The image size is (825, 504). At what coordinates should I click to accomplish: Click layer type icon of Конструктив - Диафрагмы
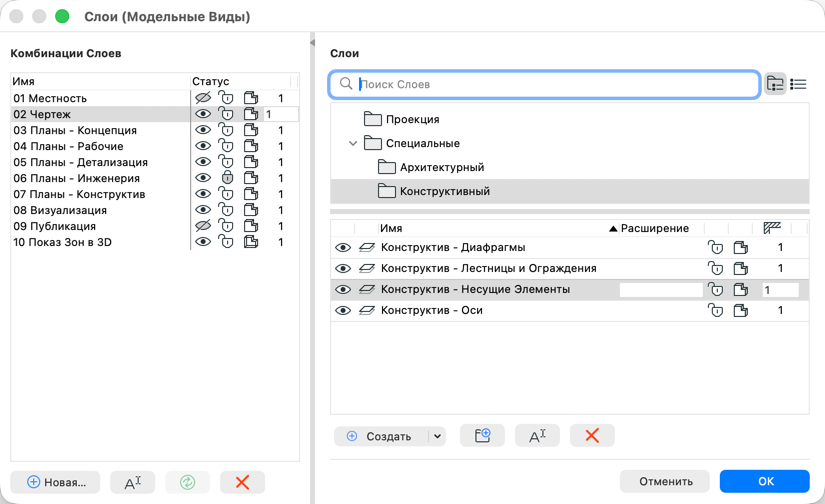point(367,247)
